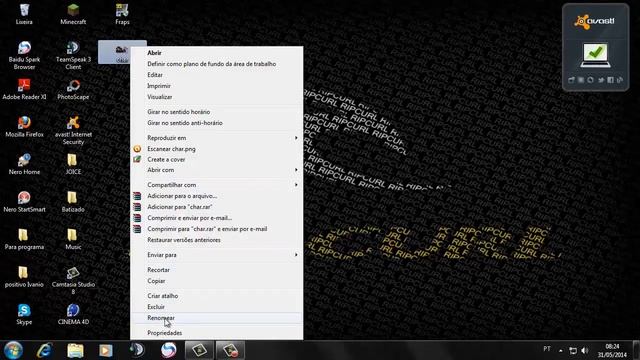Select the Music folder
The width and height of the screenshot is (640, 360).
tap(73, 239)
